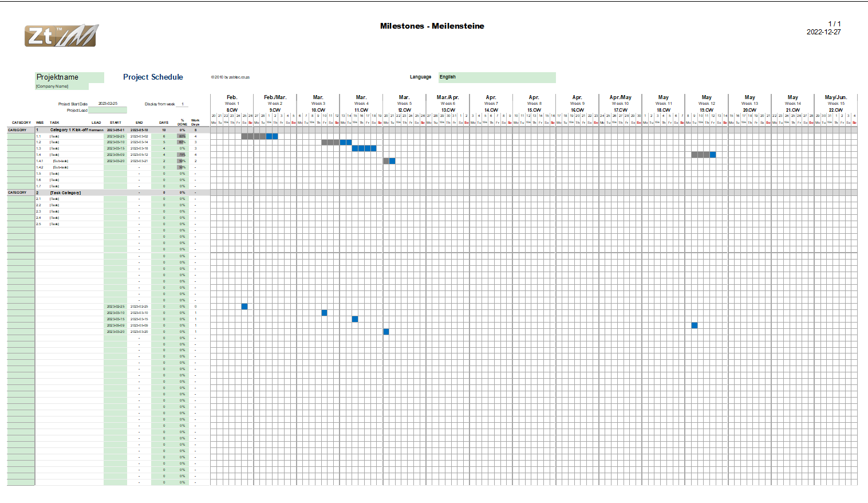The image size is (868, 503).
Task: Select the Category 1 Kick-off row title
Action: [x=69, y=130]
